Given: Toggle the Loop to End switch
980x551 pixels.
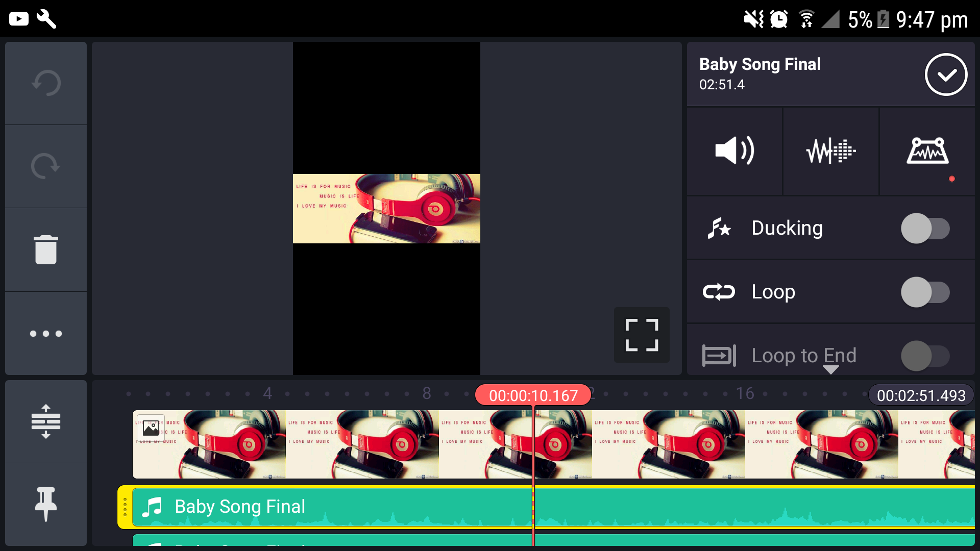Looking at the screenshot, I should coord(924,356).
